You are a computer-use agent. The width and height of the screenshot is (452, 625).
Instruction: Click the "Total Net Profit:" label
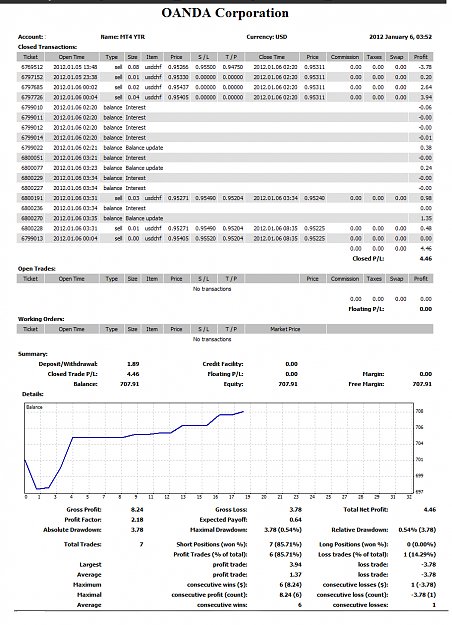[366, 510]
